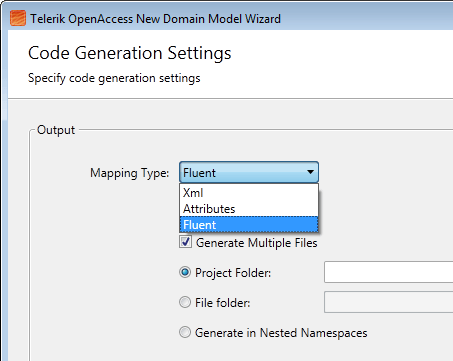Select the Project Folder radio button
The height and width of the screenshot is (361, 453).
click(x=185, y=272)
